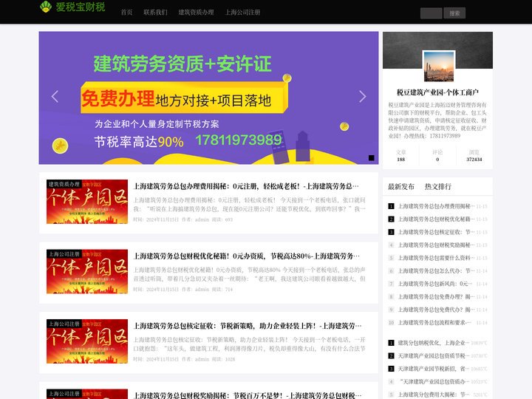Open hot item "天津建筑产业园总包资质办
The image size is (532, 399).
[434, 382]
